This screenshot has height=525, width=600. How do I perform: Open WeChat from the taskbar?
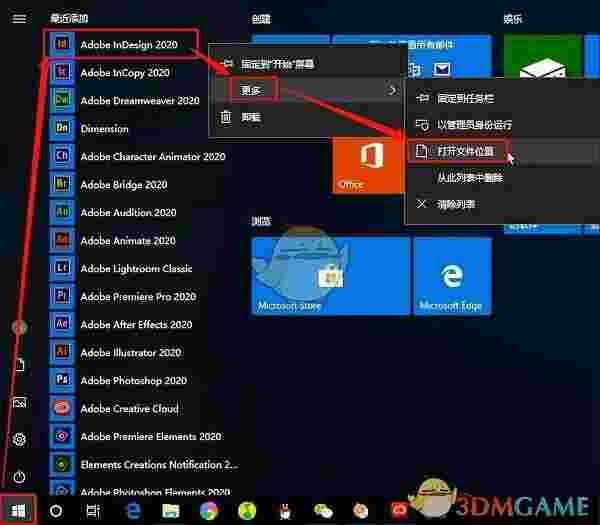pyautogui.click(x=323, y=510)
